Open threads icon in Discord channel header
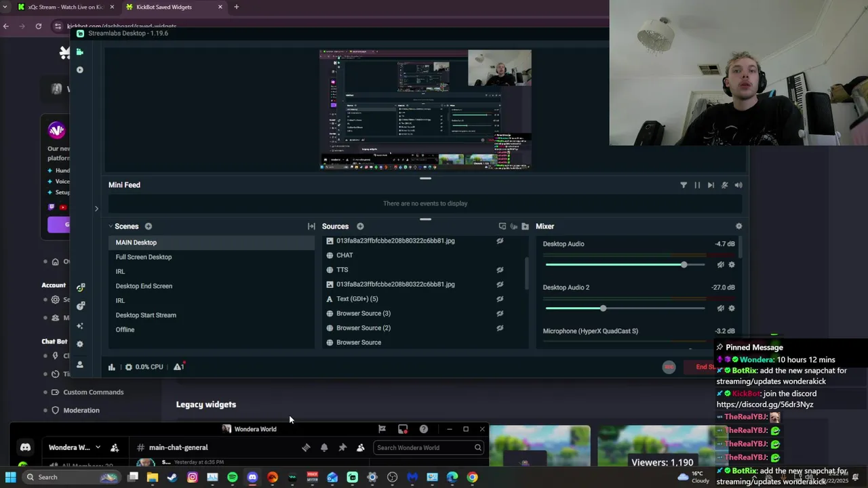This screenshot has height=488, width=868. [x=306, y=447]
